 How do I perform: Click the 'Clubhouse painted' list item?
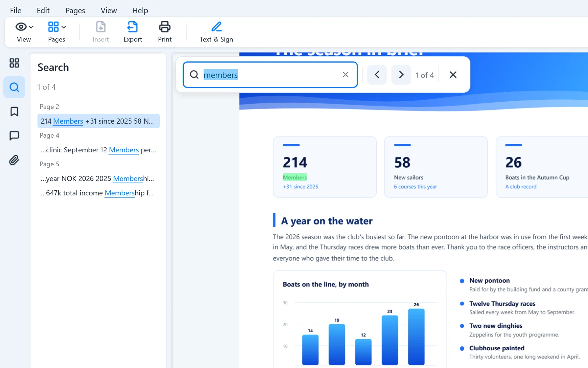click(x=497, y=348)
